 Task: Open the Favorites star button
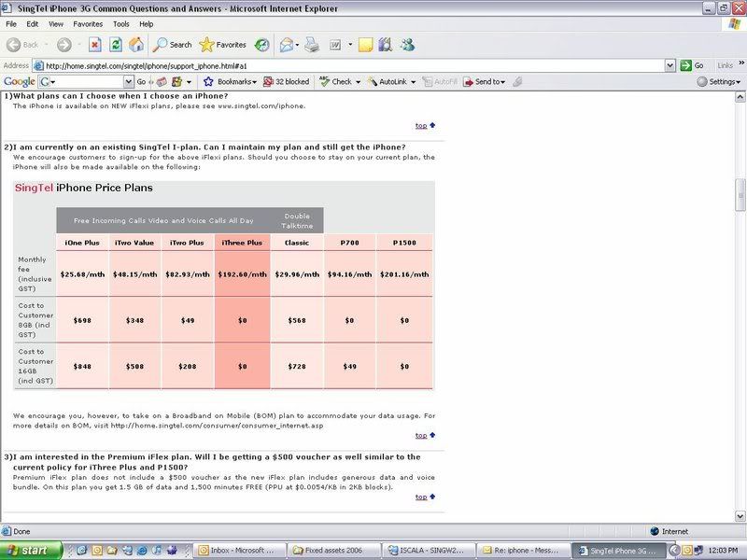click(x=223, y=44)
